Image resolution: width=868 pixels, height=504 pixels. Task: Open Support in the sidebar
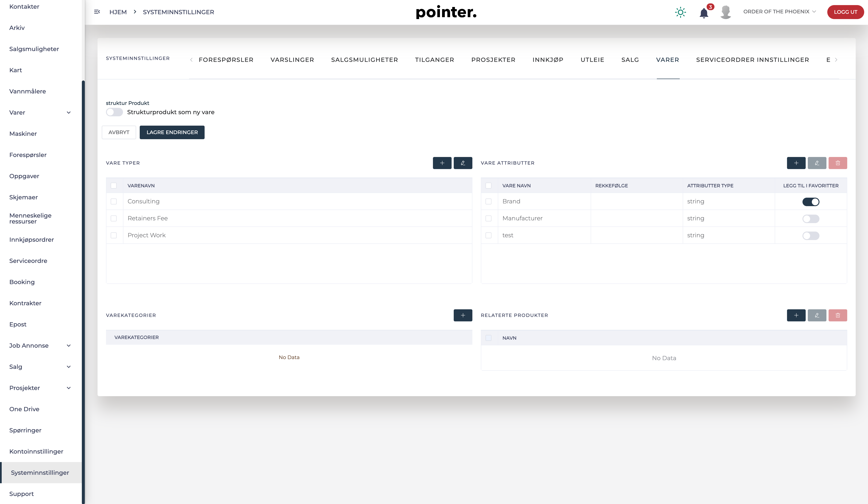[x=21, y=494]
